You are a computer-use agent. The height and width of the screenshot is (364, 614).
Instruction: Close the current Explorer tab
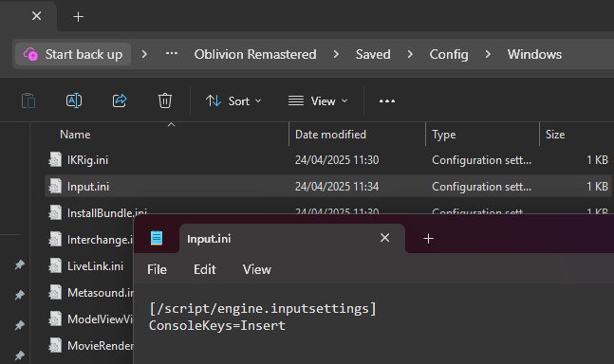click(x=36, y=16)
